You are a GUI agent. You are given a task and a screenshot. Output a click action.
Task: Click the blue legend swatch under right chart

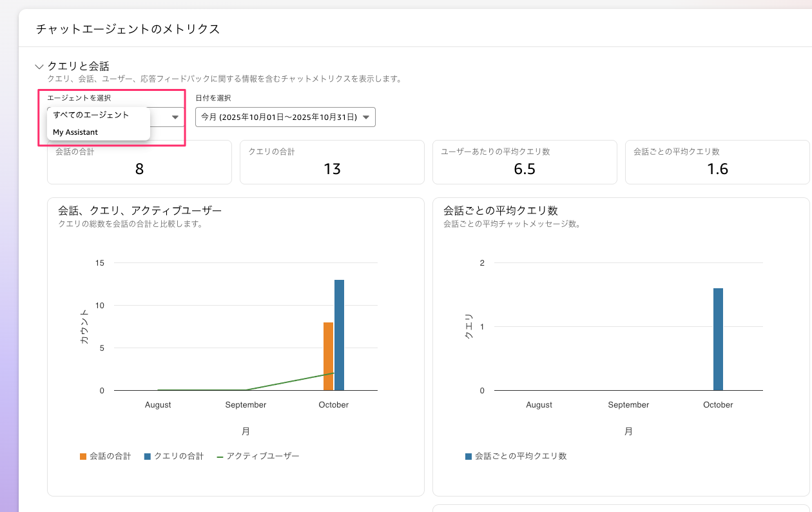click(x=469, y=457)
